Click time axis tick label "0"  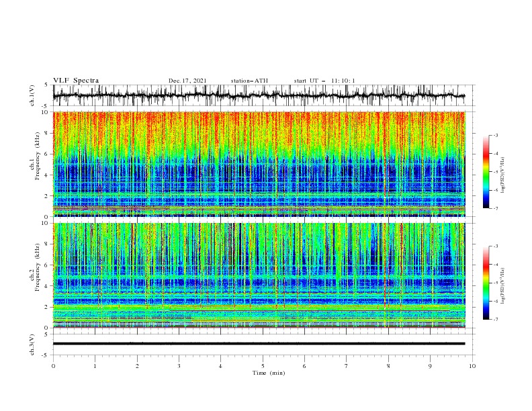(53, 366)
